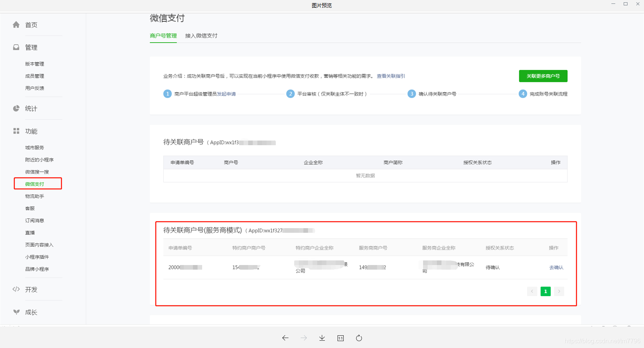Image resolution: width=644 pixels, height=348 pixels.
Task: Click the 功能 grid icon
Action: [16, 131]
